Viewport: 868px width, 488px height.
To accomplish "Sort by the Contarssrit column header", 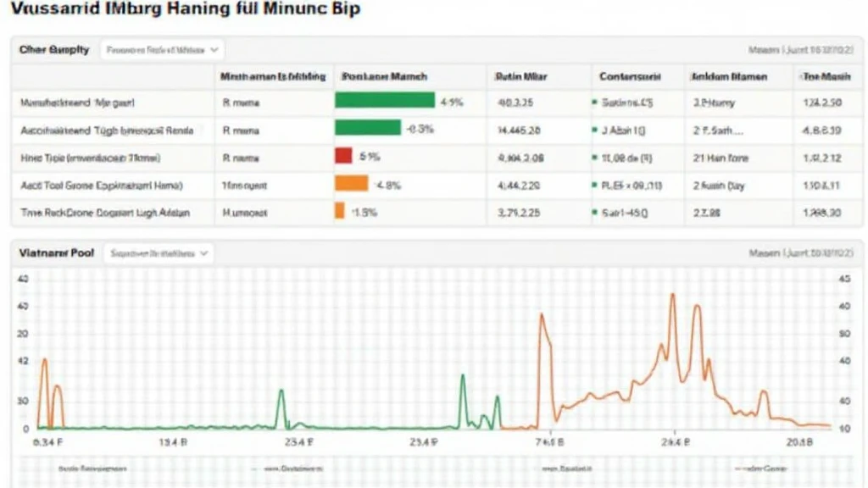I will click(x=630, y=76).
